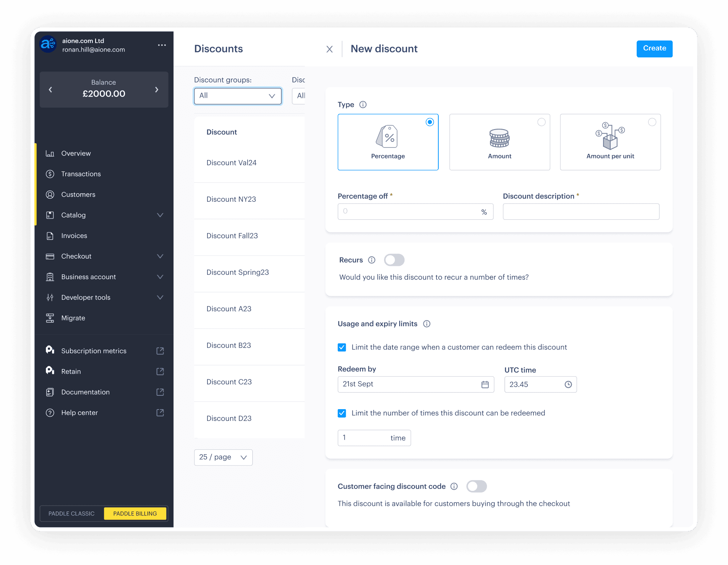The width and height of the screenshot is (728, 565).
Task: Click the info icon next to Type
Action: pyautogui.click(x=363, y=105)
